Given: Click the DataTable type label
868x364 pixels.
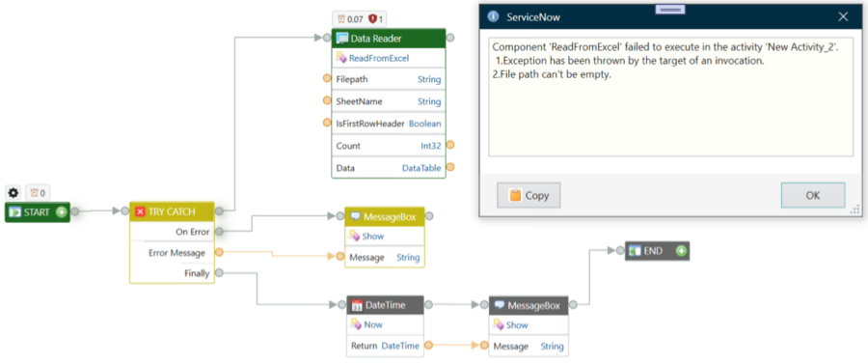Looking at the screenshot, I should [421, 168].
